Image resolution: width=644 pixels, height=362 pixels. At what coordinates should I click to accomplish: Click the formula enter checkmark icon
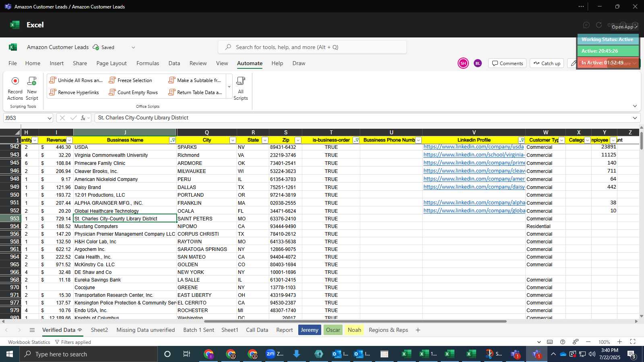pyautogui.click(x=73, y=118)
